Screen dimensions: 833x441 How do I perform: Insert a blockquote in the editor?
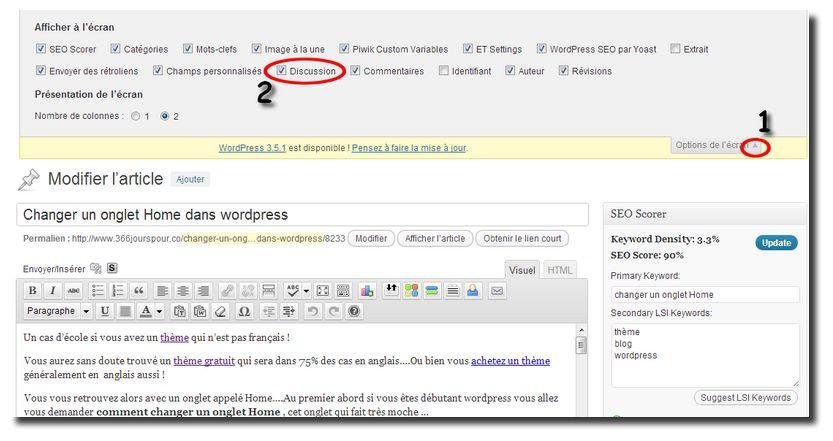coord(139,291)
